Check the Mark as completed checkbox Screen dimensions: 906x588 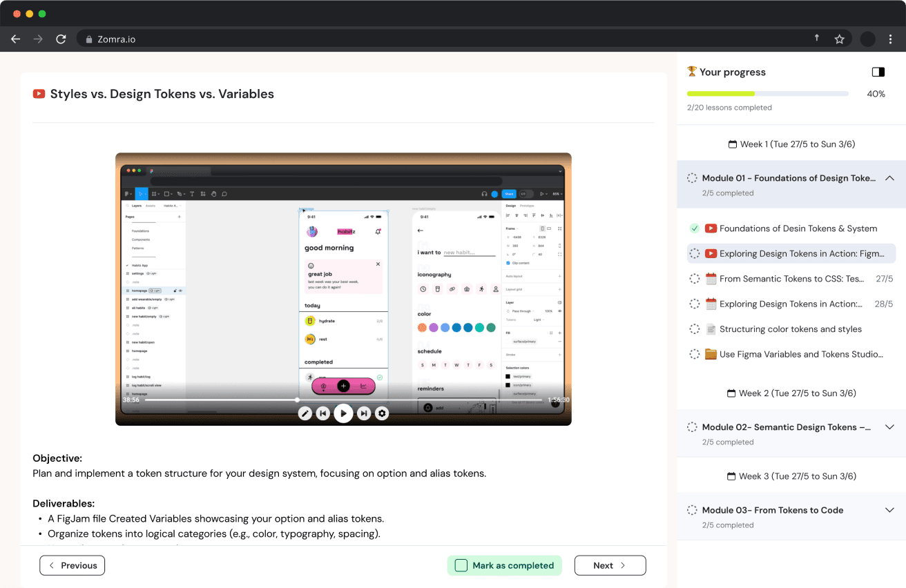(461, 565)
